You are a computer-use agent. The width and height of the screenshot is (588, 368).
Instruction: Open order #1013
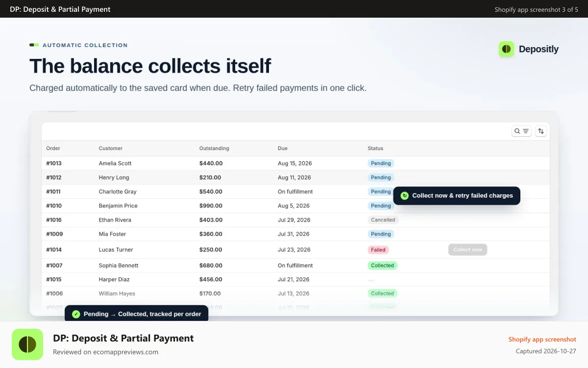54,163
